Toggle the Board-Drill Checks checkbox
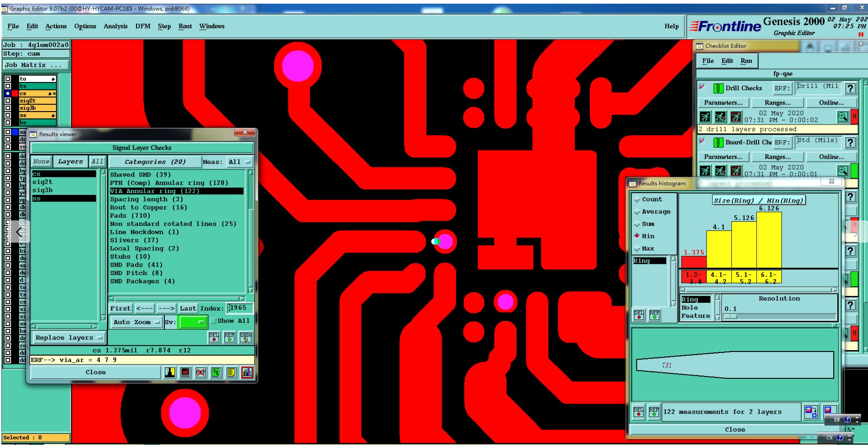The image size is (868, 445). pos(703,141)
